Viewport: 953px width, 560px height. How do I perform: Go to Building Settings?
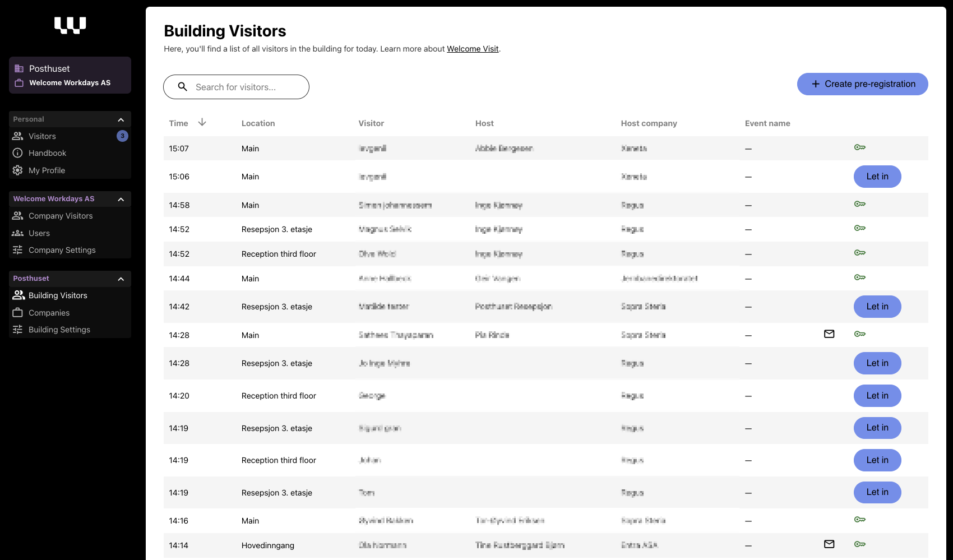click(59, 330)
